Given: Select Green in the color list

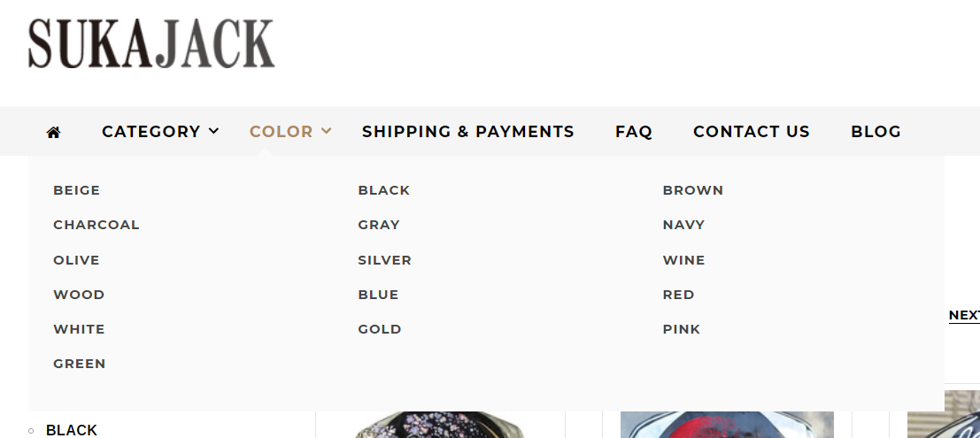Looking at the screenshot, I should (79, 364).
